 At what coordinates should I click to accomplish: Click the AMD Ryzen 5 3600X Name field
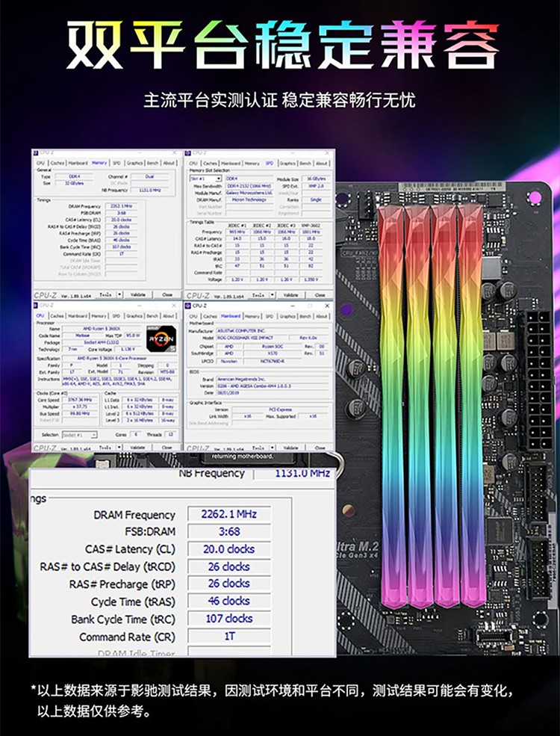[x=102, y=329]
